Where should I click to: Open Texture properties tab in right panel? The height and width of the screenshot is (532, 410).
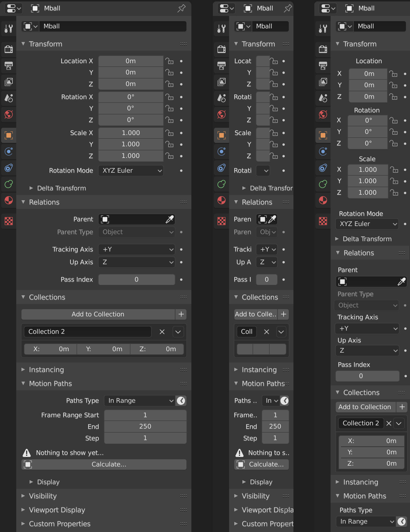(x=323, y=221)
